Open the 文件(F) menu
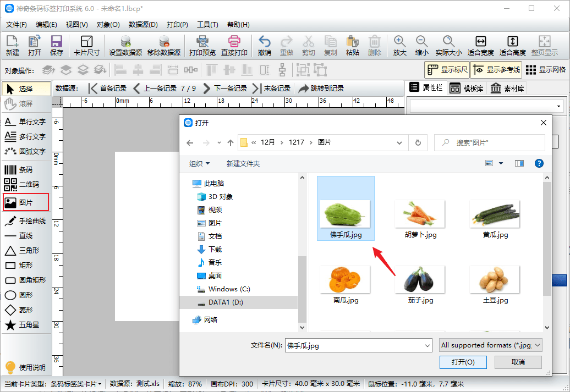 click(x=16, y=25)
